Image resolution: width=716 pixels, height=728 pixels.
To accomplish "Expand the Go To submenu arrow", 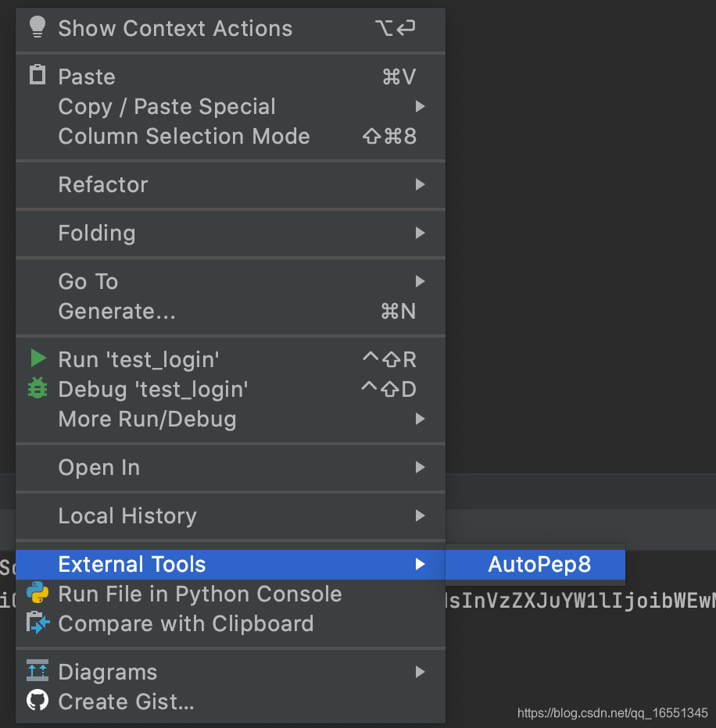I will [421, 281].
